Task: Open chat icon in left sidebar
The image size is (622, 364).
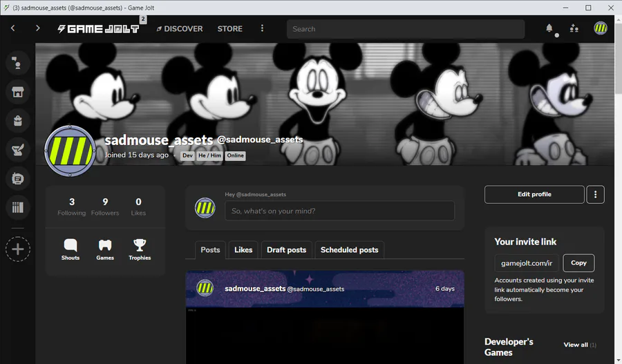Action: pos(17,63)
